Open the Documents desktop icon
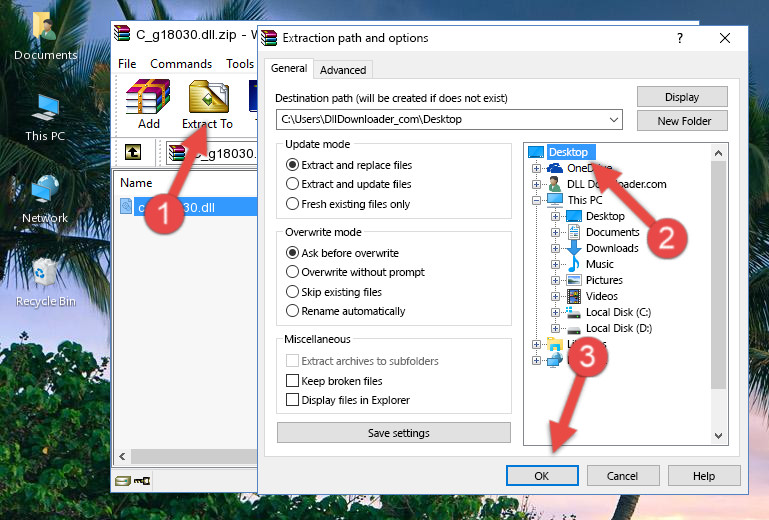Screen dimensions: 769x520 click(x=45, y=35)
